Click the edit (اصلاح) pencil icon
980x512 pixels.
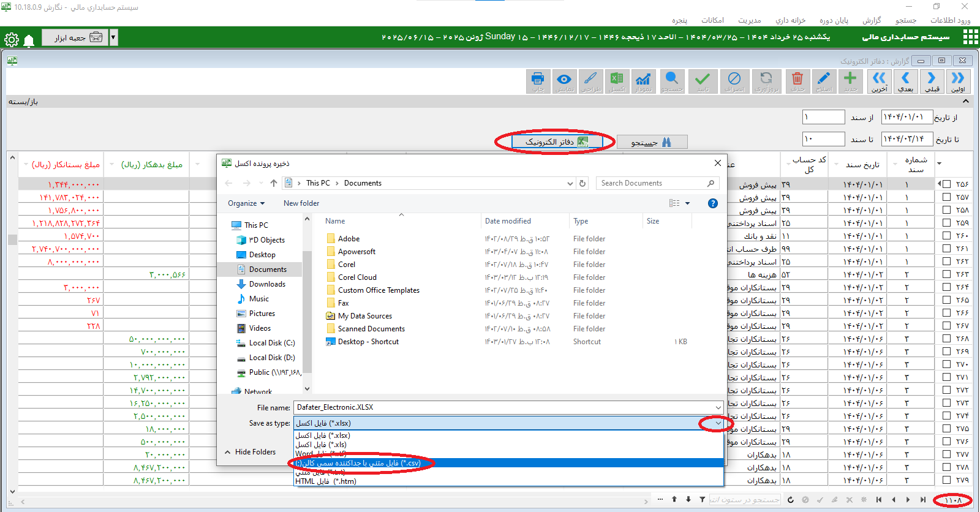pyautogui.click(x=824, y=81)
